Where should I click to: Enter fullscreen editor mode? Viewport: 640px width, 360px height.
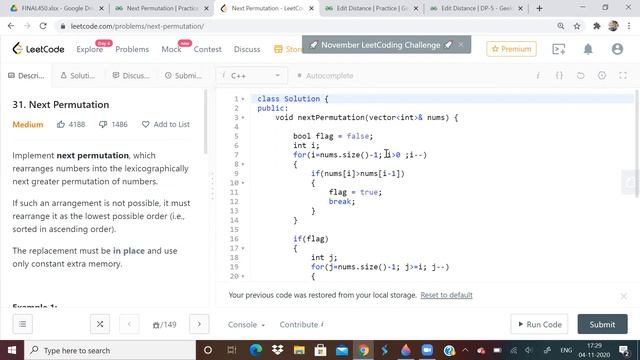tap(623, 76)
